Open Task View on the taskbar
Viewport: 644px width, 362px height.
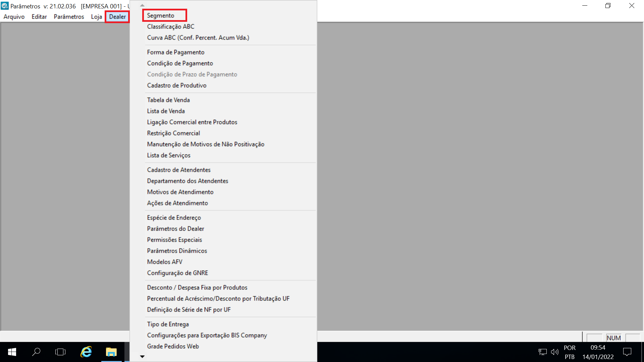pos(60,352)
